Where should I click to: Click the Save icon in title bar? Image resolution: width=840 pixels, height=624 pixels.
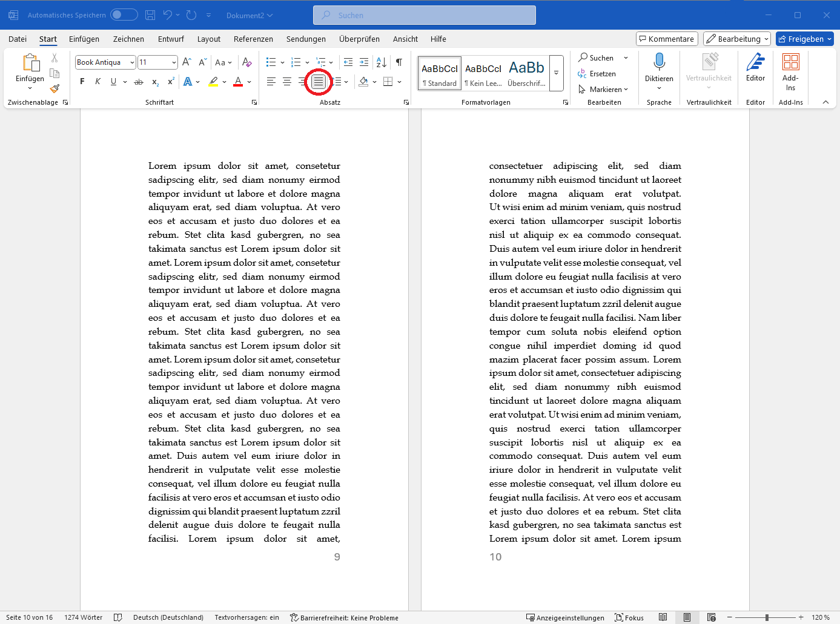(150, 15)
